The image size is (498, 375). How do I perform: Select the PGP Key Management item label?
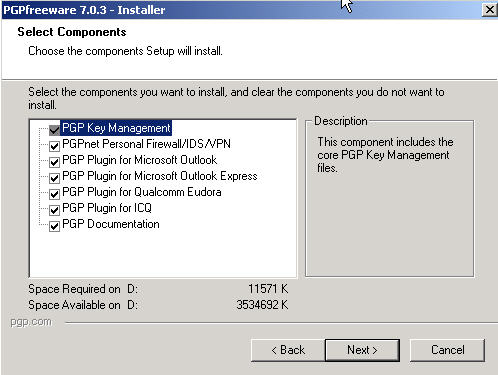coord(116,128)
